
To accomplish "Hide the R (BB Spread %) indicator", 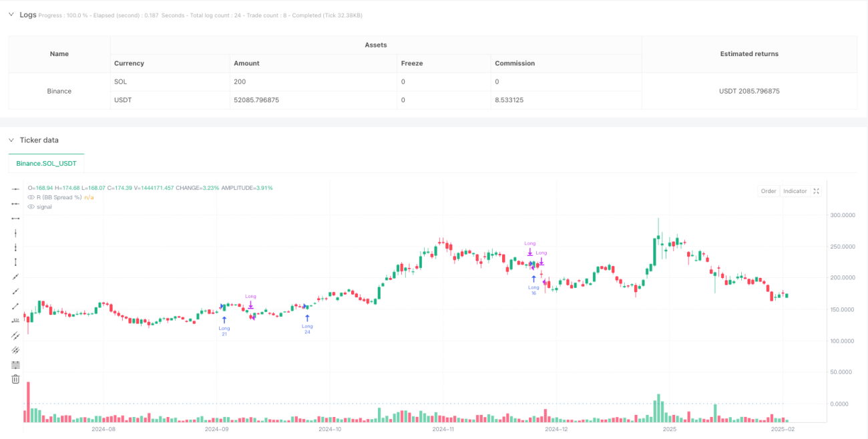I will tap(30, 197).
